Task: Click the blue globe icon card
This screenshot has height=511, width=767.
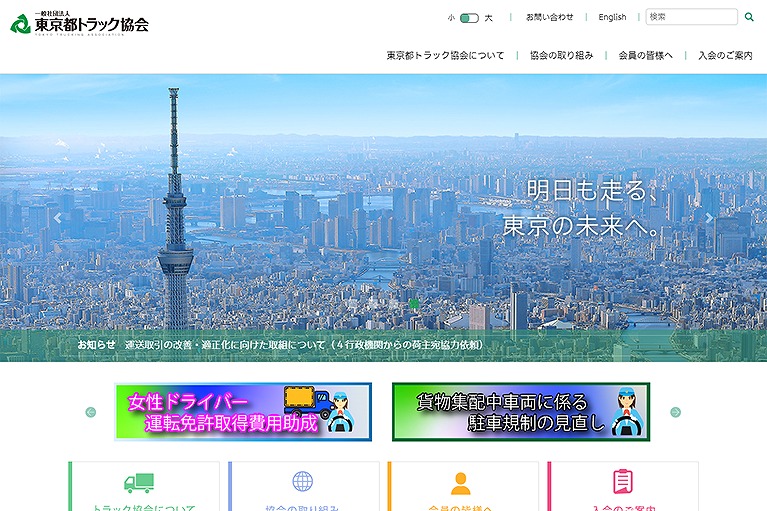Action: point(303,486)
